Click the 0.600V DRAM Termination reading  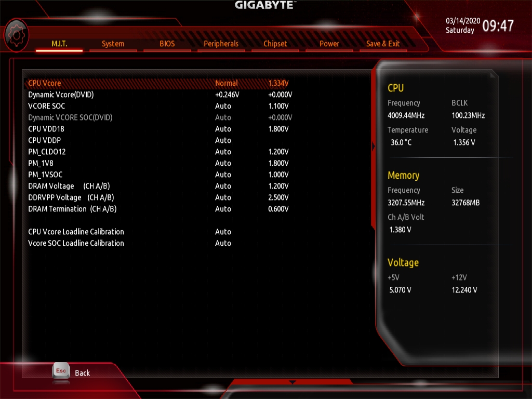[x=278, y=209]
